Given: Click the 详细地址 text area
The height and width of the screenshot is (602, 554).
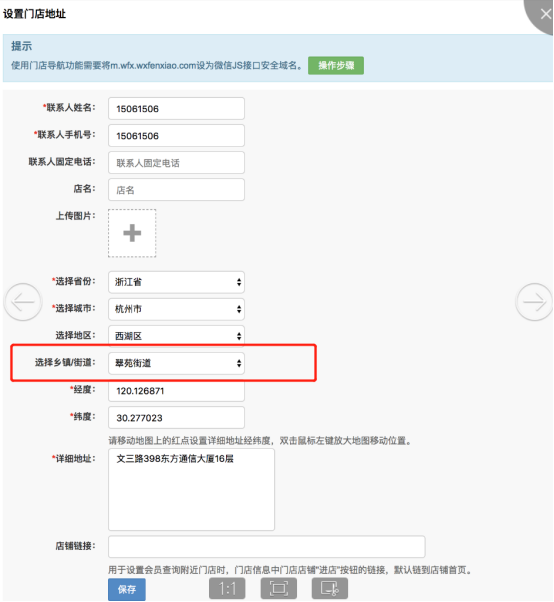Looking at the screenshot, I should pos(191,490).
